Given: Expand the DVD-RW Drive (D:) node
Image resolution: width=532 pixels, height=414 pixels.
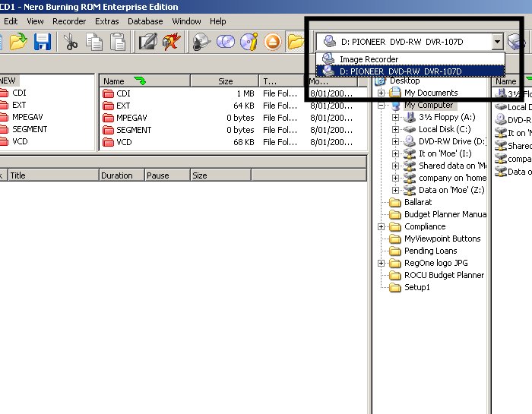Looking at the screenshot, I should (395, 141).
